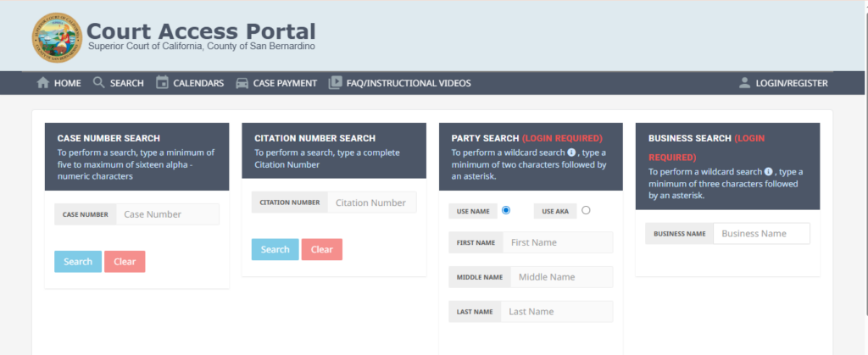
Task: Click Party Search wildcard info icon
Action: pos(571,153)
